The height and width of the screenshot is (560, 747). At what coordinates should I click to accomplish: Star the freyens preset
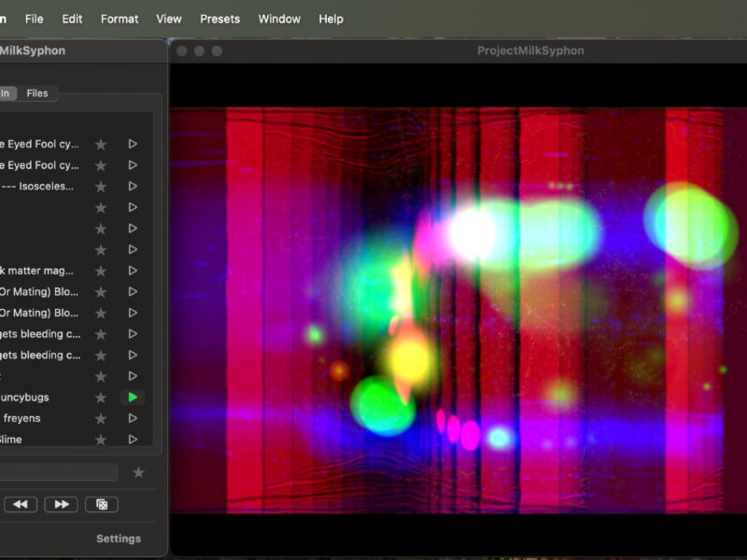pos(101,419)
